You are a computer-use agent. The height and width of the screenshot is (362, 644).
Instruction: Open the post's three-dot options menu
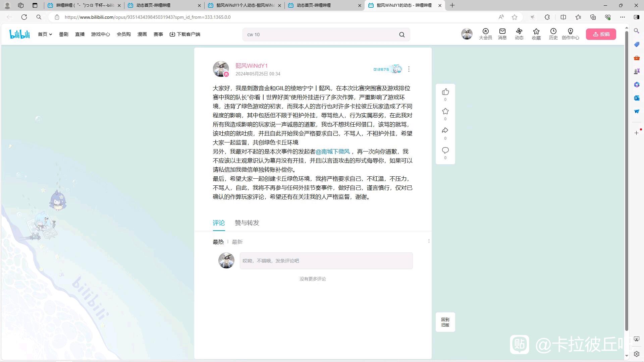pyautogui.click(x=409, y=69)
